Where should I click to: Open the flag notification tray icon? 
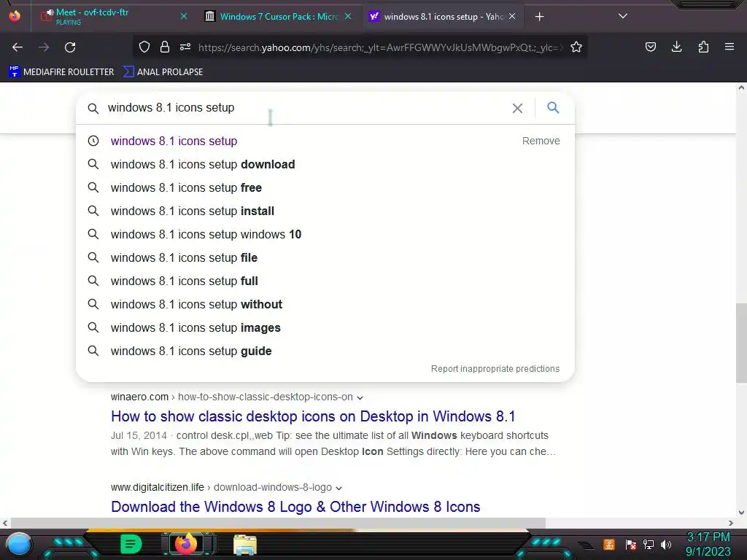pyautogui.click(x=631, y=544)
